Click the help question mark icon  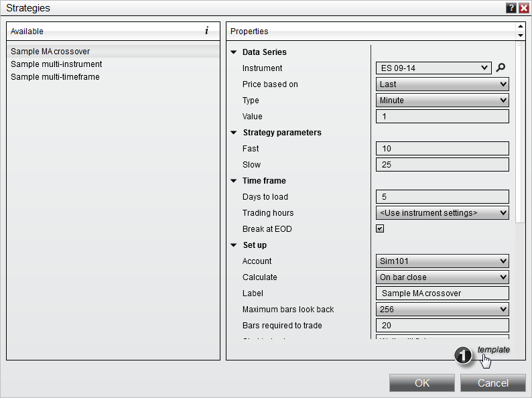pos(511,8)
